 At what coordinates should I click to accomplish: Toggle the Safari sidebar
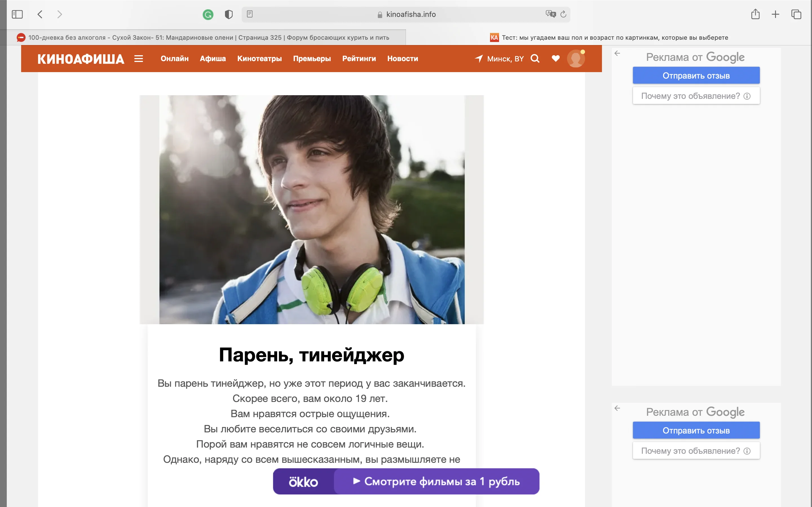[x=17, y=14]
